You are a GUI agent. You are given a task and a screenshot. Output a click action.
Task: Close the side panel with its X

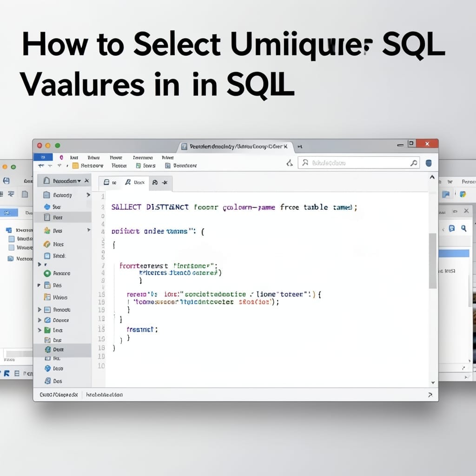click(x=87, y=181)
